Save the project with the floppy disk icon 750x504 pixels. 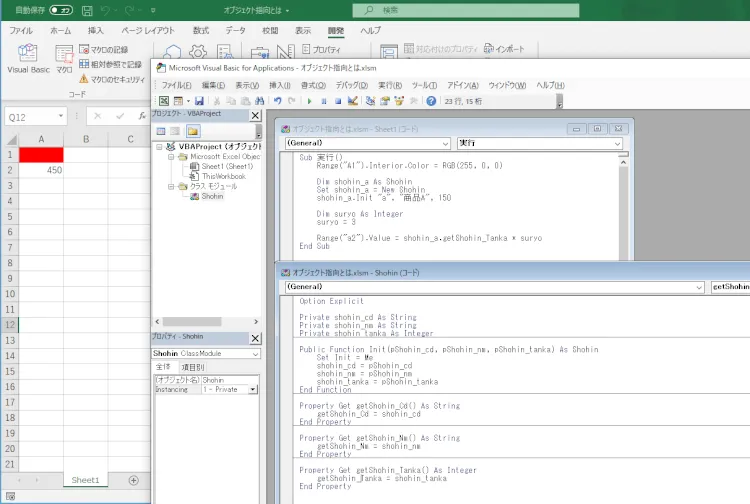click(x=199, y=101)
